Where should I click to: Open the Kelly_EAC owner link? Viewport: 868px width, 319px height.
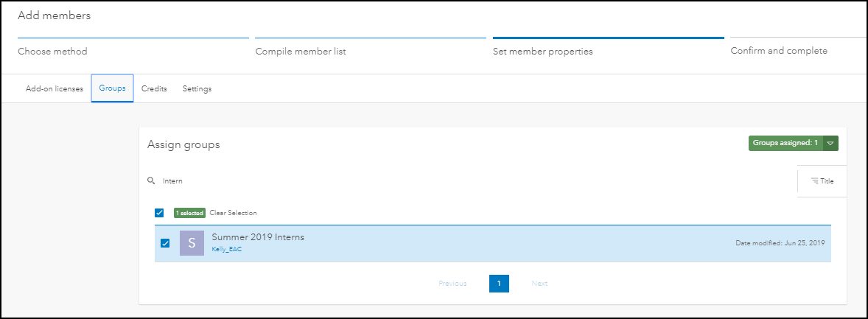(x=227, y=249)
